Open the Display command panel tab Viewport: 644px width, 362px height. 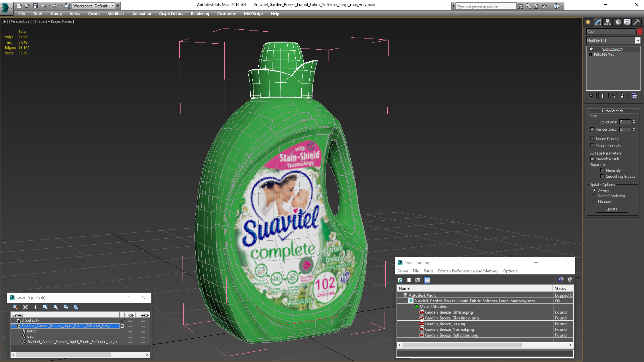point(627,22)
